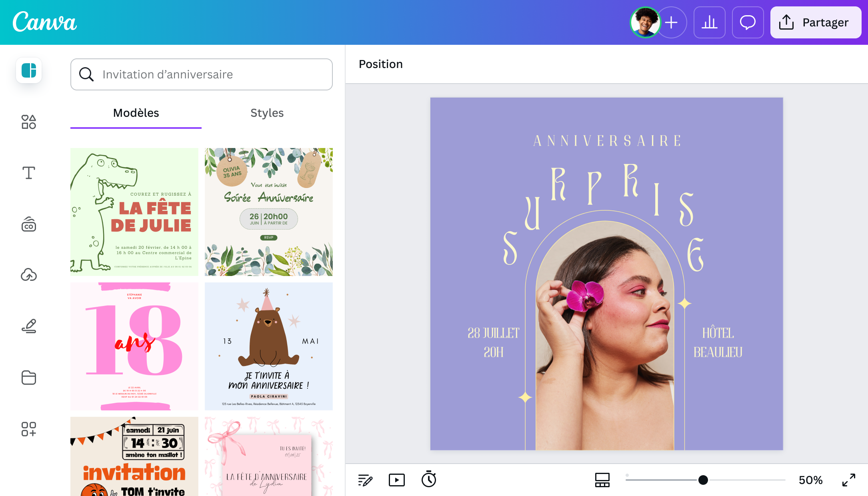Select the star sparkle right of the arch
Image resolution: width=868 pixels, height=496 pixels.
[x=685, y=304]
